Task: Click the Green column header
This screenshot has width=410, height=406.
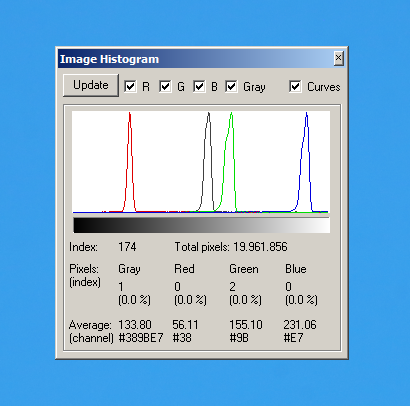Action: click(x=244, y=269)
